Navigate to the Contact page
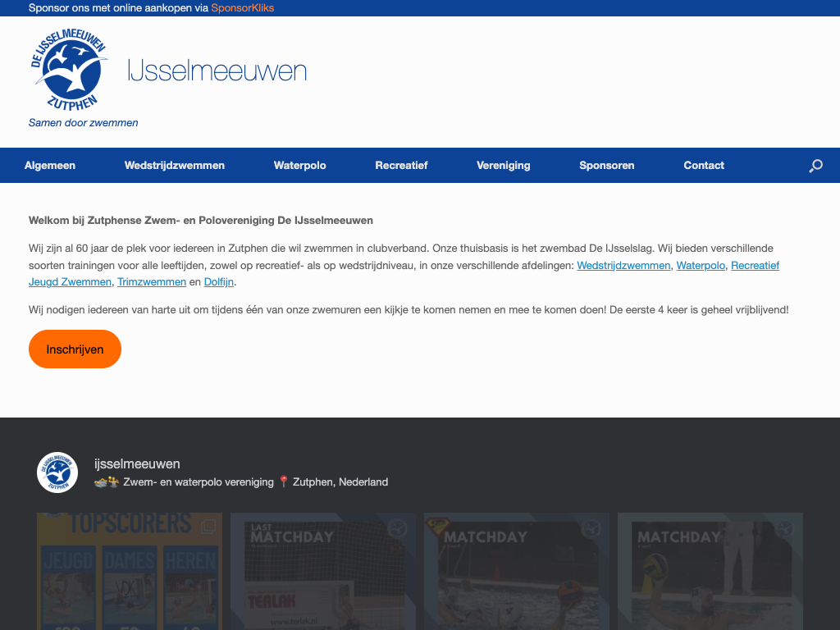Screen dimensions: 840x630 [703, 166]
